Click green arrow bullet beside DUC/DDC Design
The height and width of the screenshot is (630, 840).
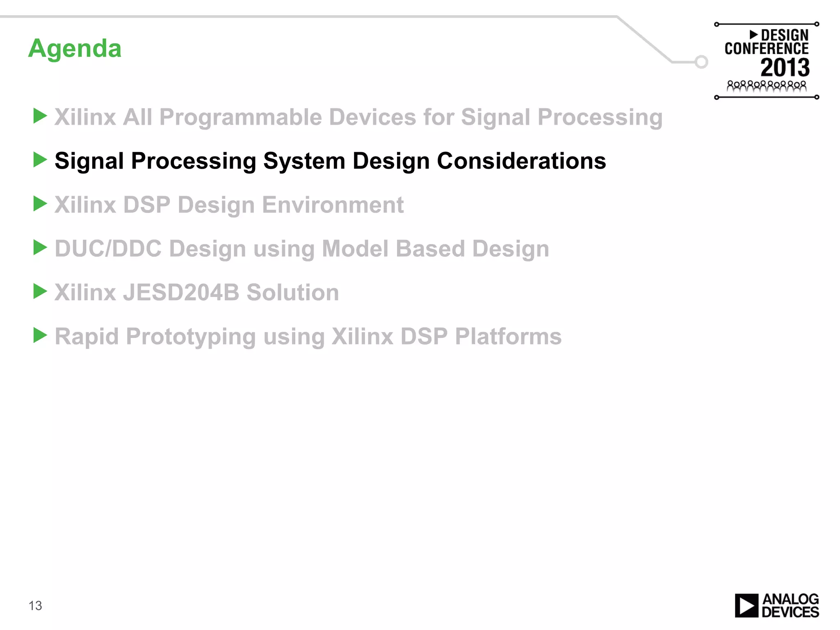(40, 248)
